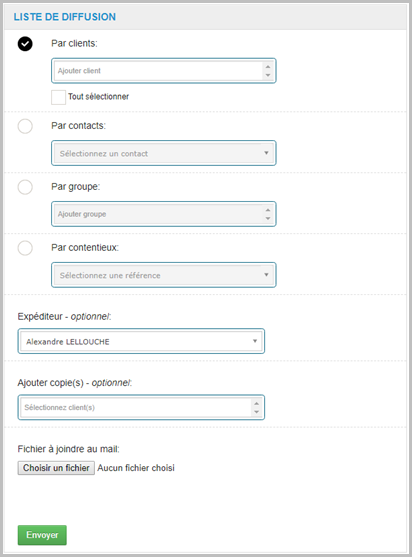Open the Sélectionnez une référence dropdown

click(164, 275)
